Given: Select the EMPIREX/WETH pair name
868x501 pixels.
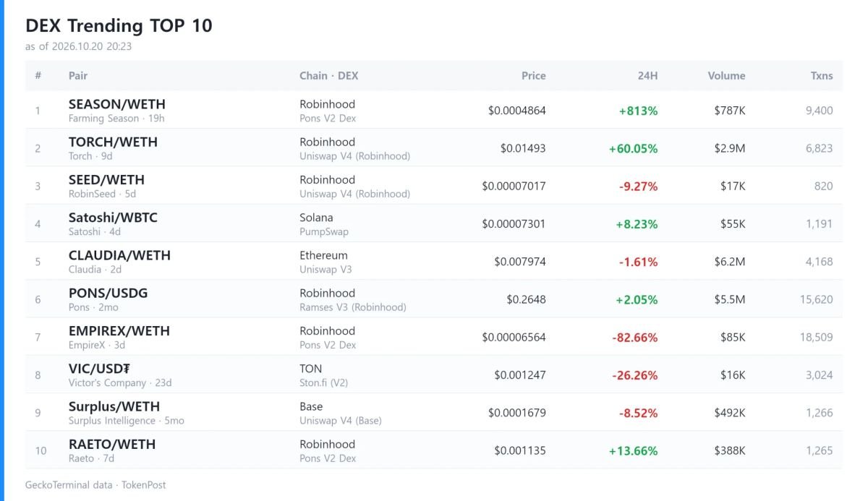Looking at the screenshot, I should [x=119, y=330].
